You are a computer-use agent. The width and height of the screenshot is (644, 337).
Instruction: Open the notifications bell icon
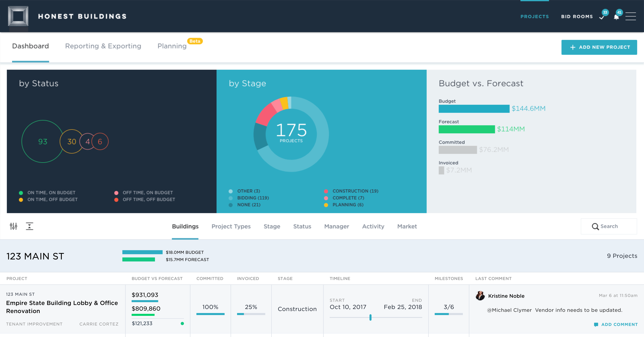tap(616, 17)
